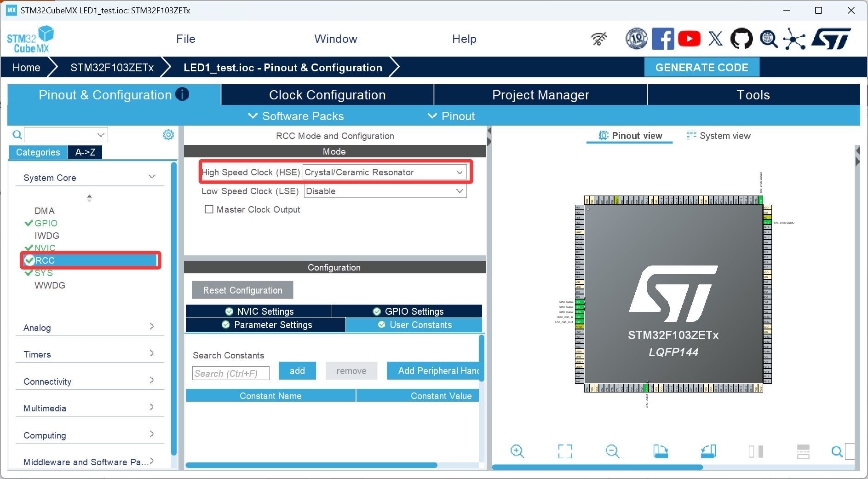Open the GitHub icon
This screenshot has width=868, height=479.
742,39
